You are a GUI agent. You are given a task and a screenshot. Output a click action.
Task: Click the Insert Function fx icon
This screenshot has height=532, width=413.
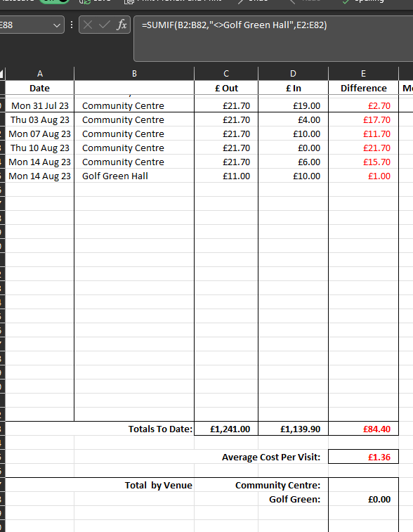coord(122,25)
